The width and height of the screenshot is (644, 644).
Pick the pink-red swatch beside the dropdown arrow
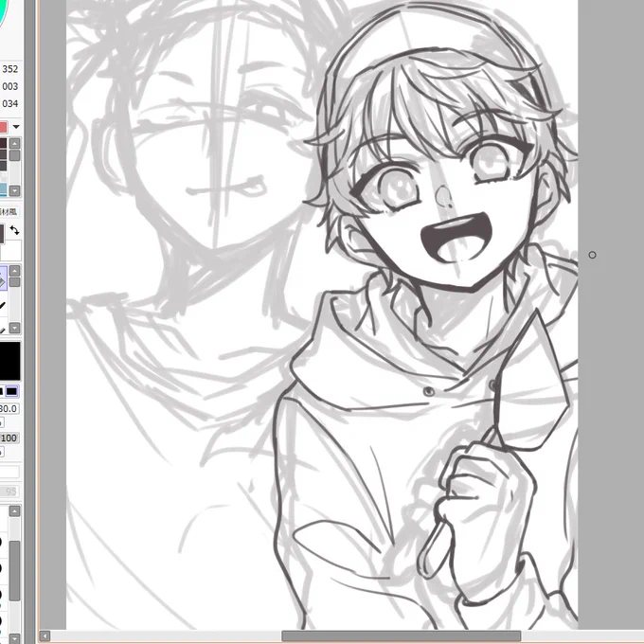coord(3,127)
